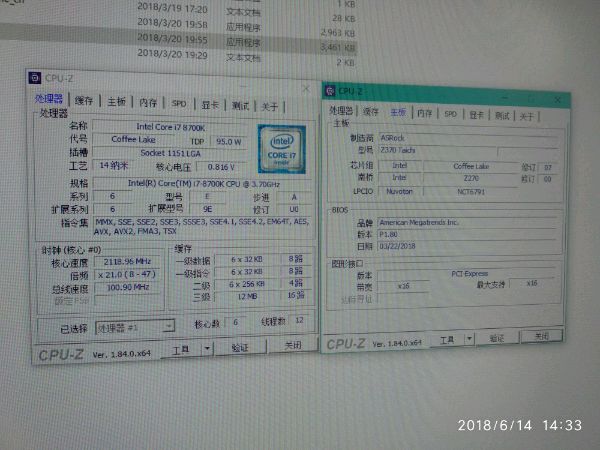The image size is (600, 450).
Task: Open the SPD tab in right CPU-Z window
Action: point(450,114)
